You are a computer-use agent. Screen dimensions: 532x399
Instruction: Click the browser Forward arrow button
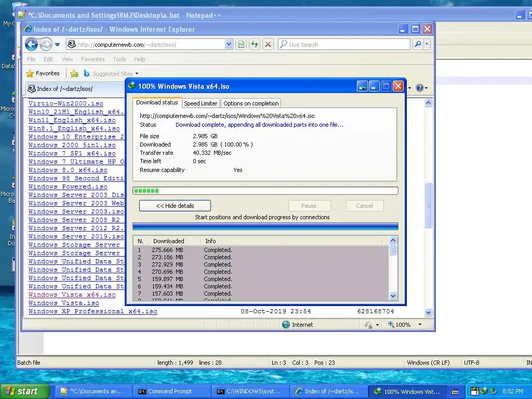click(46, 44)
